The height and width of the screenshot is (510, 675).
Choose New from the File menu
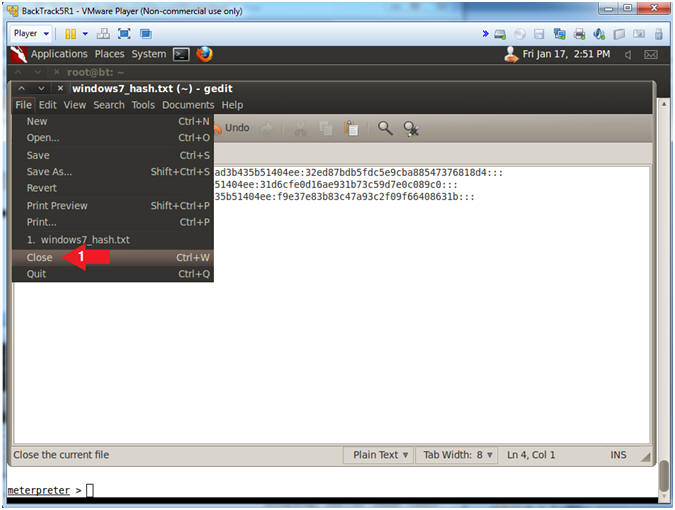[113, 122]
